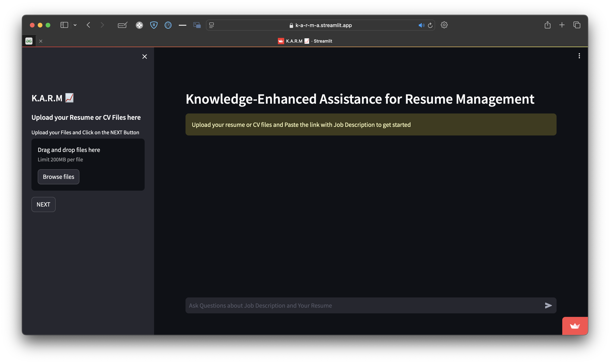Viewport: 610px width, 364px height.
Task: Click the drag and drop file upload area
Action: pos(88,165)
